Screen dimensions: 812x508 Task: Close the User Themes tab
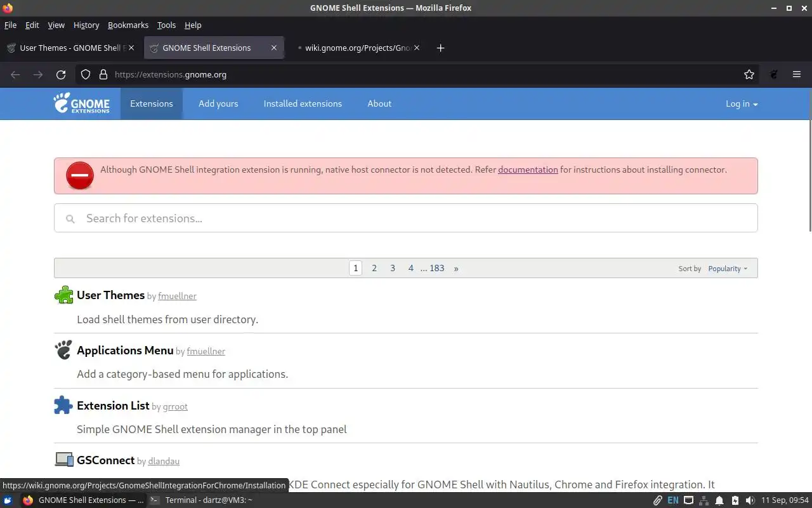pyautogui.click(x=132, y=48)
